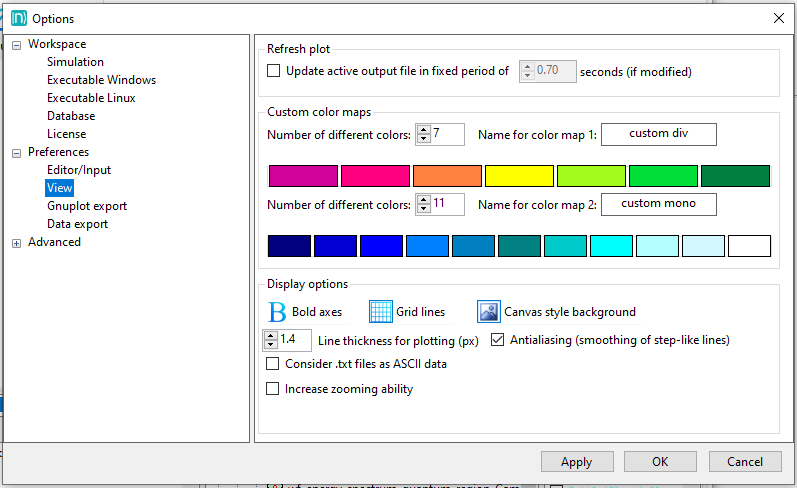The width and height of the screenshot is (797, 488).
Task: Confirm with the OK button
Action: click(x=660, y=462)
